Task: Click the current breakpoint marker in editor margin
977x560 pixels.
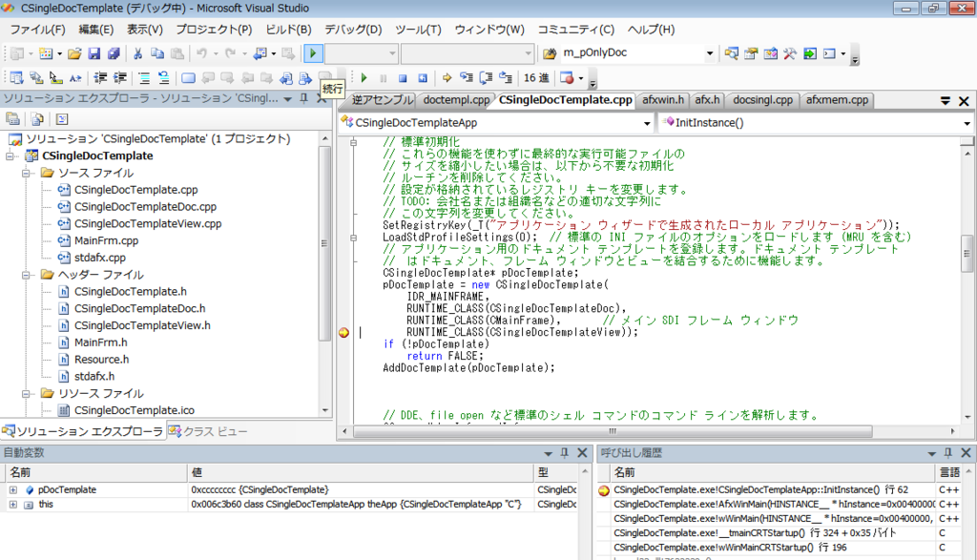Action: [x=343, y=333]
